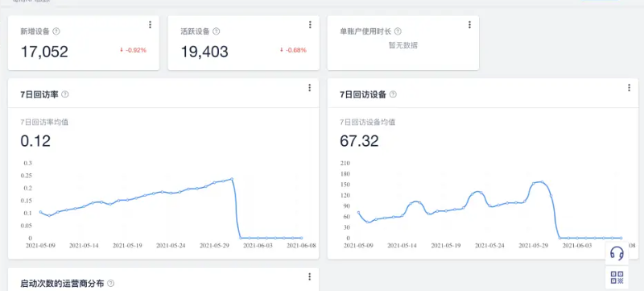Click 2021-06-03 label on 7日回访率 axis
The width and height of the screenshot is (644, 291).
pyautogui.click(x=258, y=245)
